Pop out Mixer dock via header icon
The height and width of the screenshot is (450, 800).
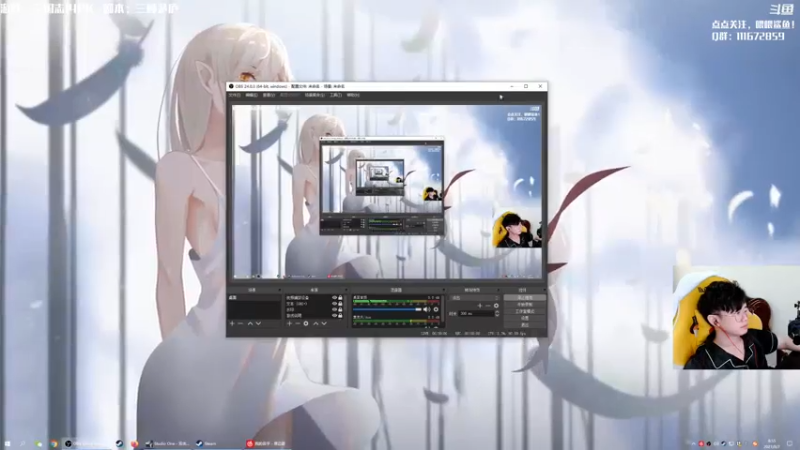pyautogui.click(x=444, y=290)
